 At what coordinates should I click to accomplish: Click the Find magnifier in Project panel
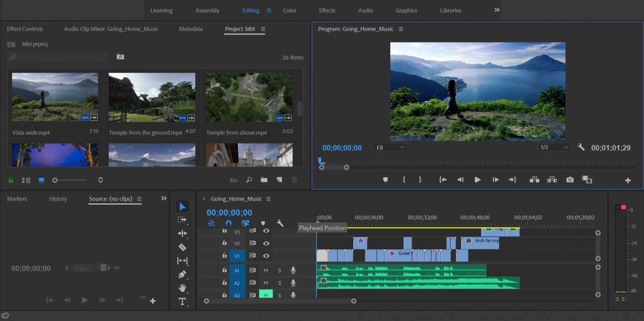coord(249,180)
